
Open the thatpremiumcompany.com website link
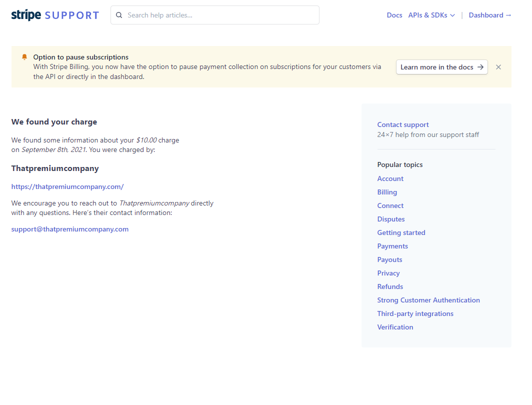[x=67, y=186]
